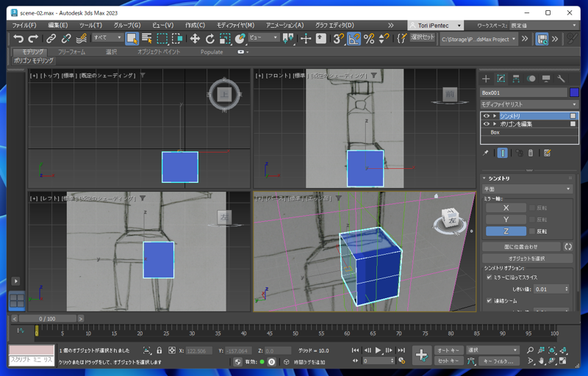
Task: Click the Use Pivot Point Center icon
Action: click(288, 38)
